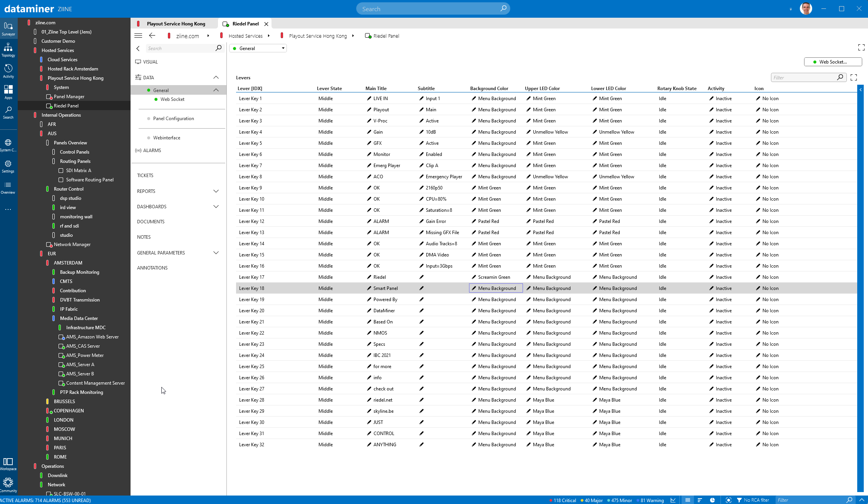The image size is (868, 504).
Task: Open the Overview sidebar module
Action: pos(8,188)
